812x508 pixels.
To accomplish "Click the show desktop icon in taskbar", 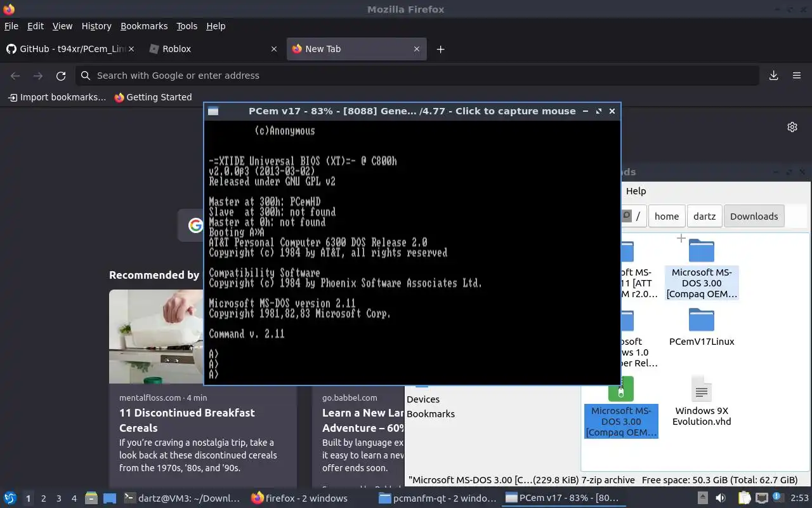I will pyautogui.click(x=110, y=498).
